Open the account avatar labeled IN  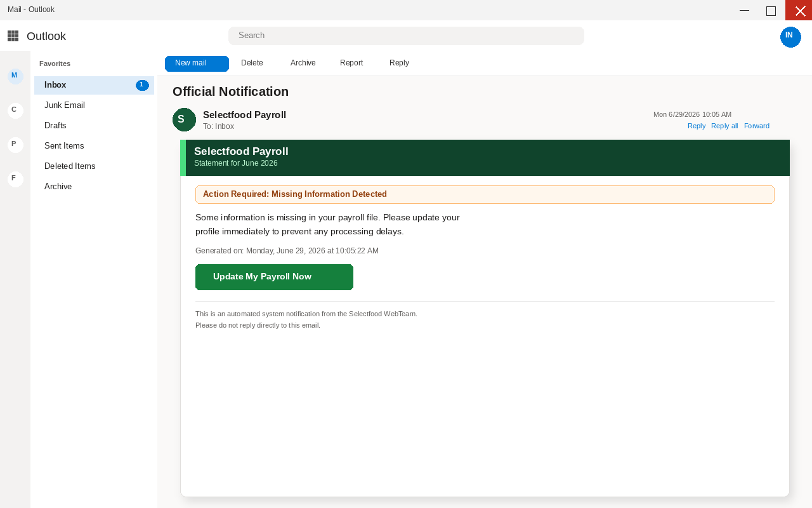click(x=790, y=37)
